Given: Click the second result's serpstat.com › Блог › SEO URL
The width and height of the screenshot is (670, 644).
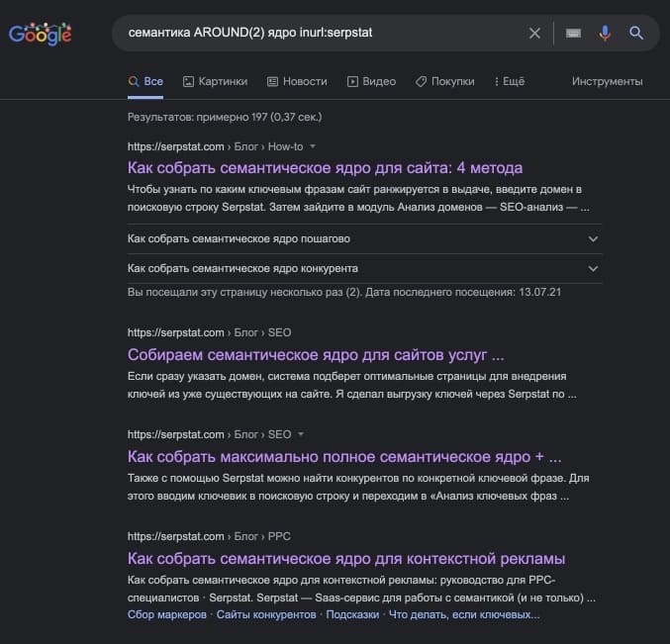Looking at the screenshot, I should click(210, 332).
